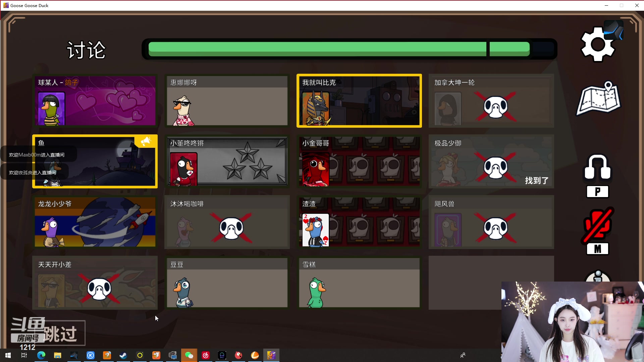
Task: Click the Goose Goose Duck taskbar icon
Action: (x=271, y=355)
